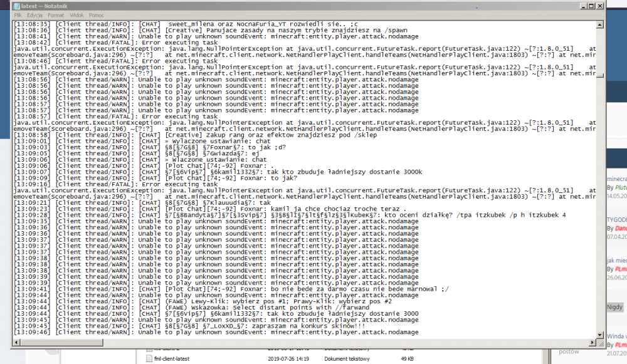Click the chat line 'Klauuudia: tak'
627x364 pixels.
coord(142,202)
